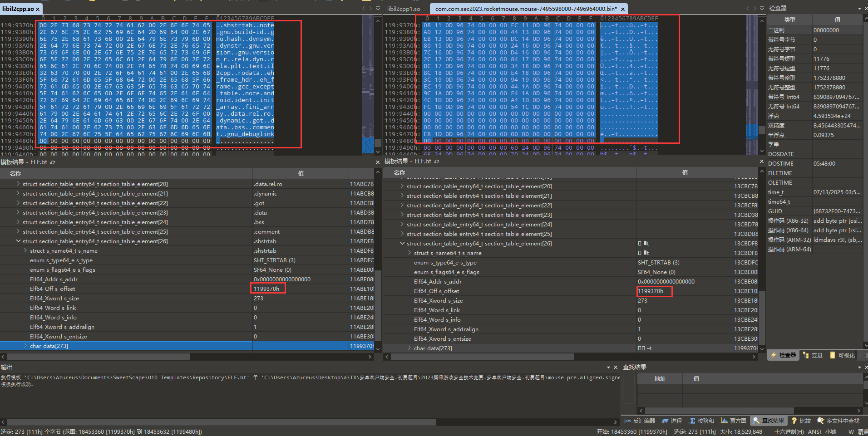The height and width of the screenshot is (436, 868).
Task: Close rocketmouse.mouse bin file tab
Action: [623, 9]
